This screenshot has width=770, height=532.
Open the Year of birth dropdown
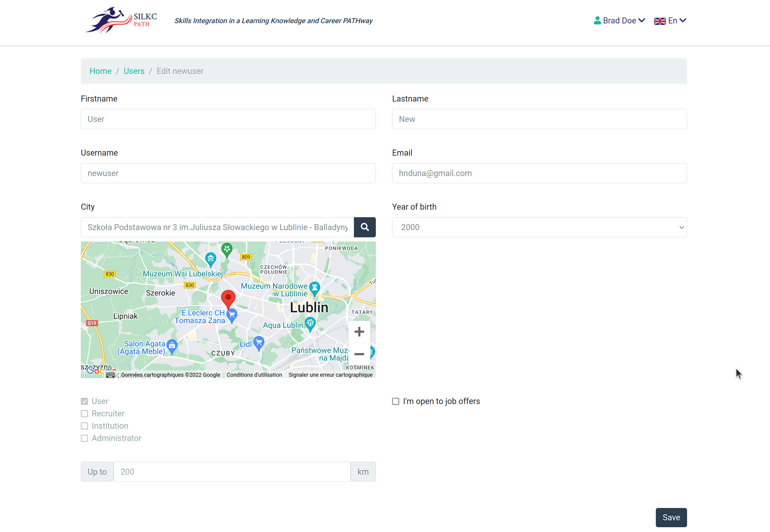tap(539, 227)
